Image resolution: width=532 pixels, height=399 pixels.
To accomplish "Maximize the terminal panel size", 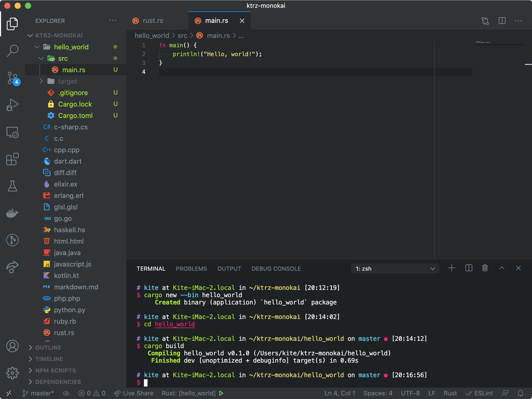I will coord(502,268).
